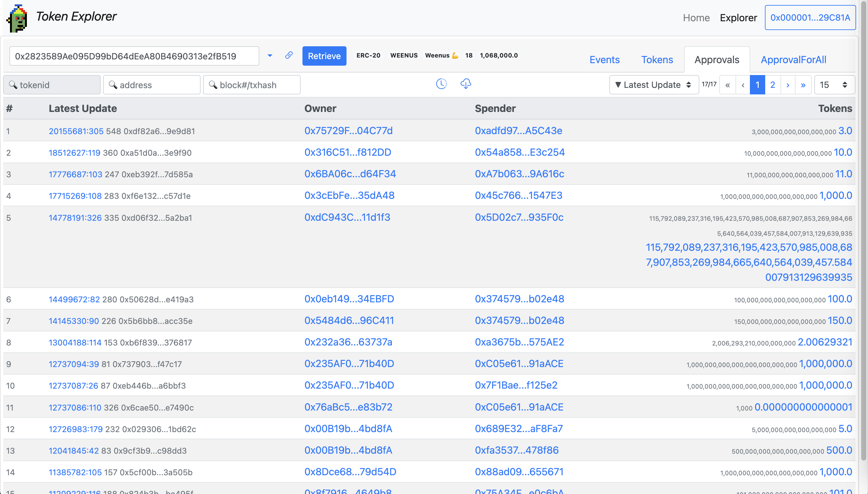The image size is (868, 494).
Task: Select page 2 in pagination
Action: click(772, 85)
